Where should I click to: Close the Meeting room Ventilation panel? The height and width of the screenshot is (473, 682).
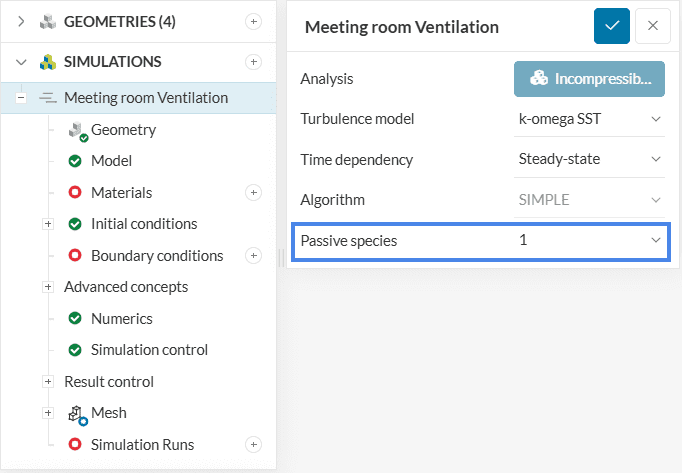pos(653,26)
